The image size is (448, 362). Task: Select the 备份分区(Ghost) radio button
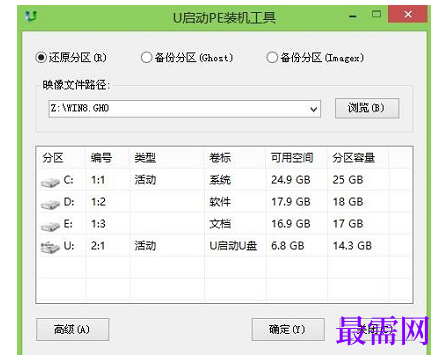click(146, 58)
